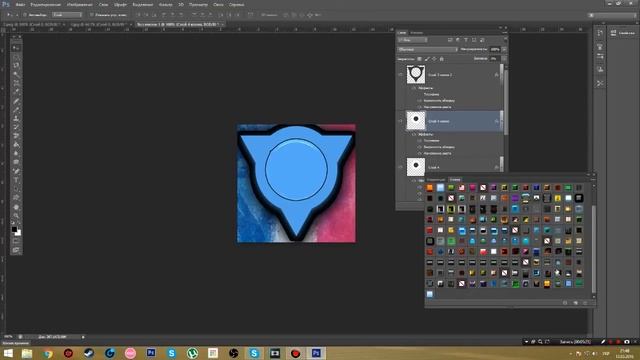Select the Blur tool
The image size is (640, 360).
click(x=16, y=154)
